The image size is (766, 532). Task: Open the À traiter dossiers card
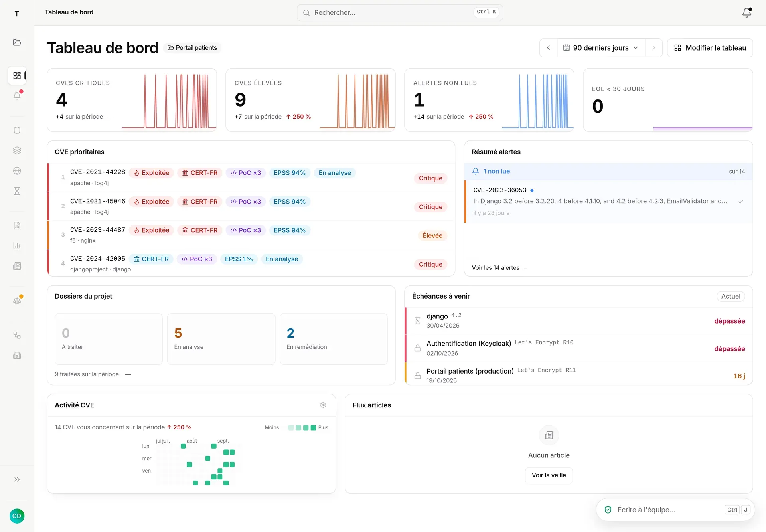pos(109,339)
